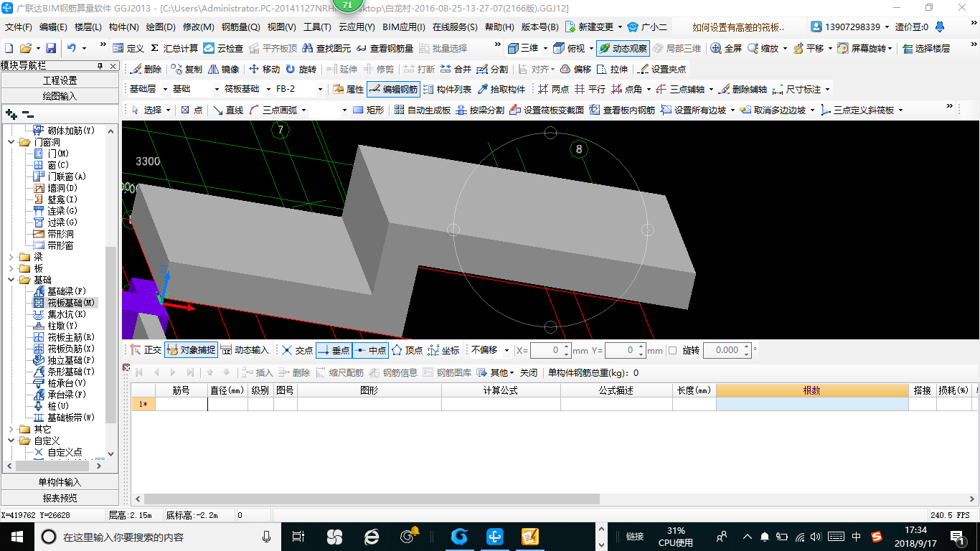
Task: Open the 不偏移 offset dropdown
Action: click(507, 350)
